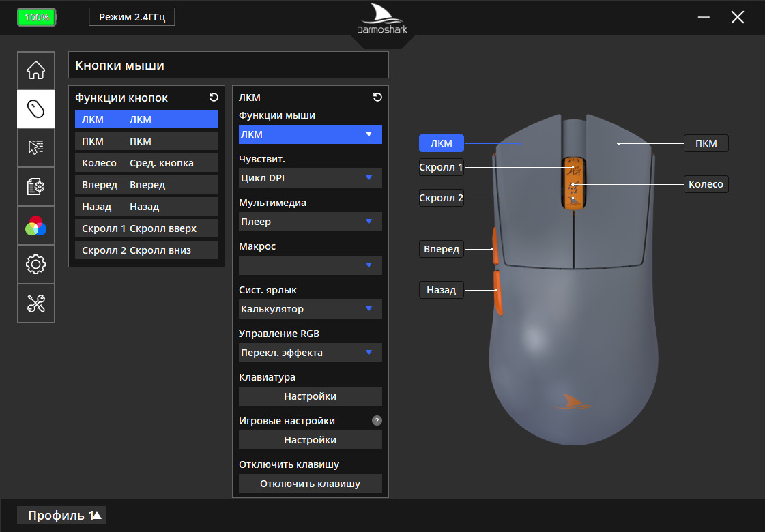
Task: Click the Скролл 2 diagram label
Action: point(442,198)
